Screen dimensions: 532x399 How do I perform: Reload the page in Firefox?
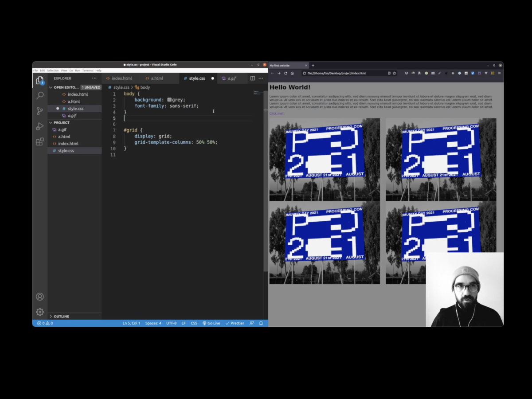286,73
